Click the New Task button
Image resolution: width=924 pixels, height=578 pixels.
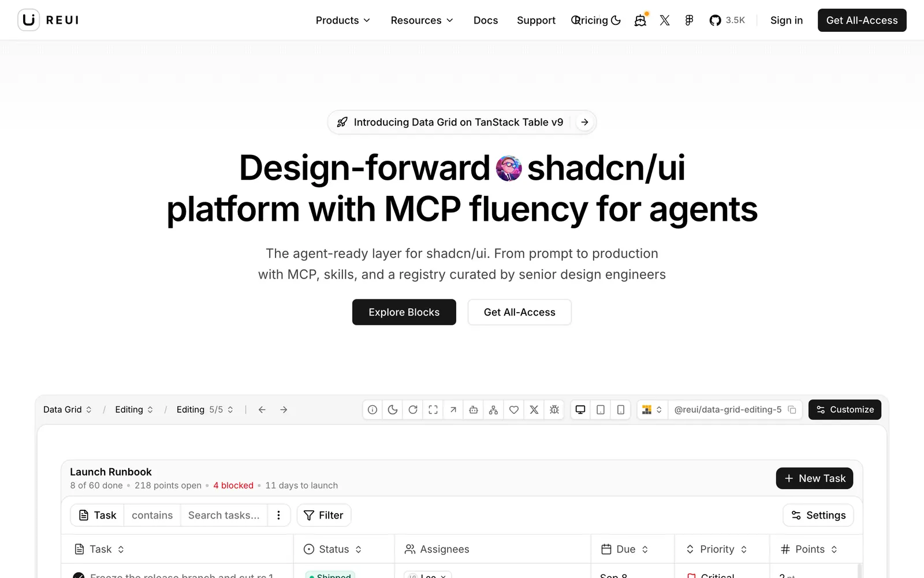[815, 479]
